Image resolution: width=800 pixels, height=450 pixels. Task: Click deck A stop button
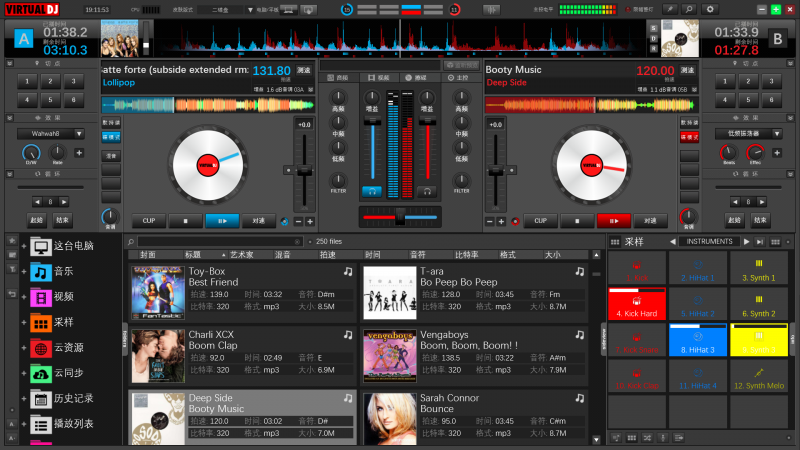[x=185, y=221]
